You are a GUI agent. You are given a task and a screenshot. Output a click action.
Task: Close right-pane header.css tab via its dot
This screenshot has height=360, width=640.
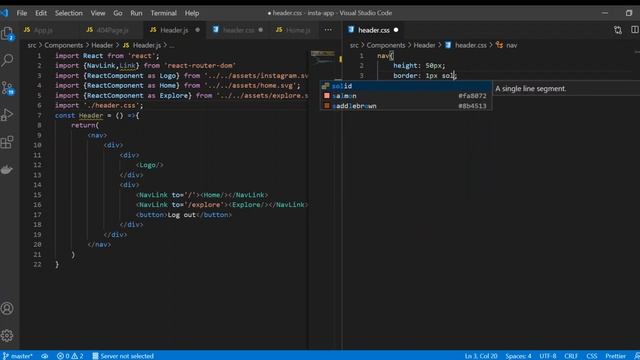click(396, 30)
